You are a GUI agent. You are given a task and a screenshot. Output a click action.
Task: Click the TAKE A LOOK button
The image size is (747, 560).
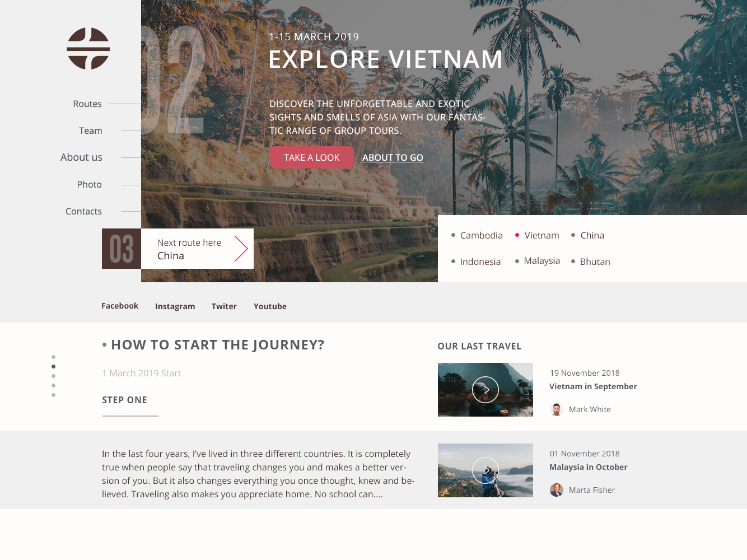click(311, 157)
